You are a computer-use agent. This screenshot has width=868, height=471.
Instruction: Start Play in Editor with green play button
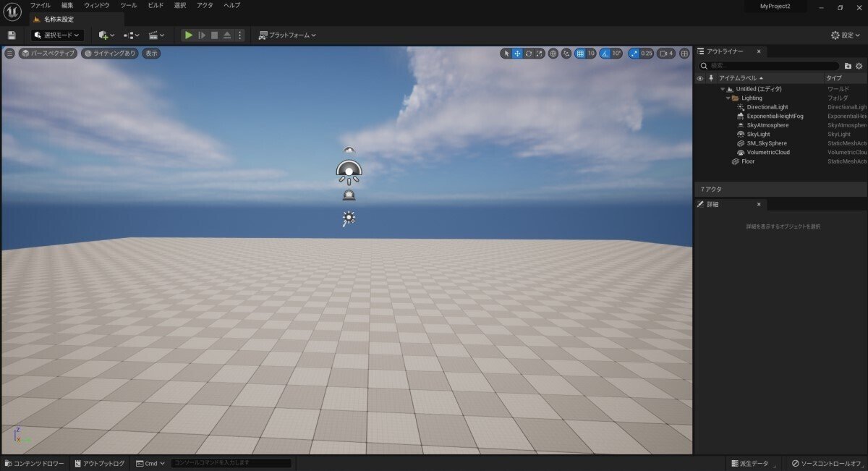pos(188,35)
